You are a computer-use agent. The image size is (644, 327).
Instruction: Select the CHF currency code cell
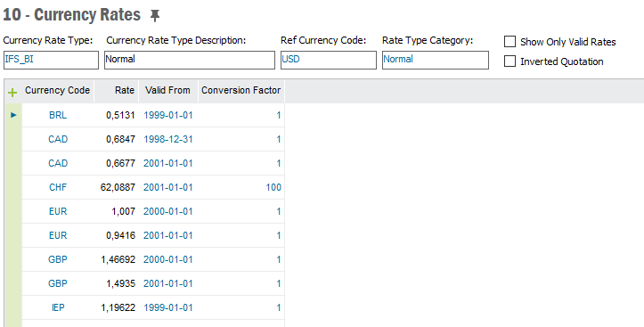point(58,187)
